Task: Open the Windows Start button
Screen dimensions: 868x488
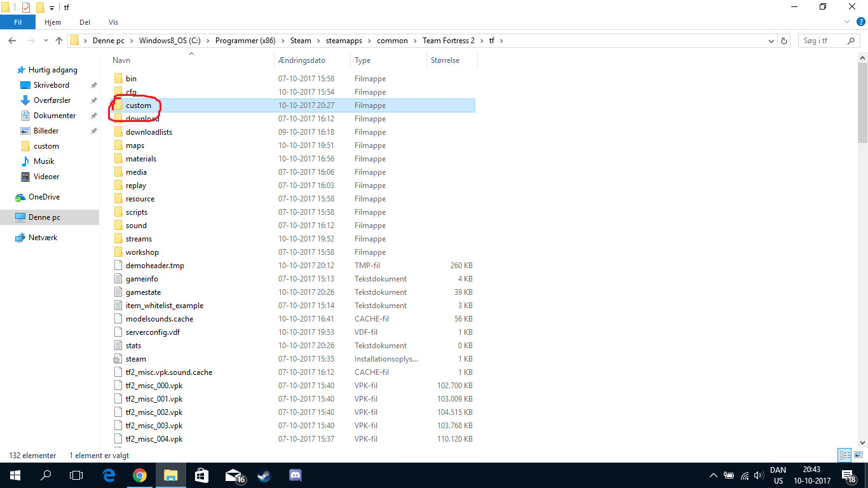Action: [15, 475]
